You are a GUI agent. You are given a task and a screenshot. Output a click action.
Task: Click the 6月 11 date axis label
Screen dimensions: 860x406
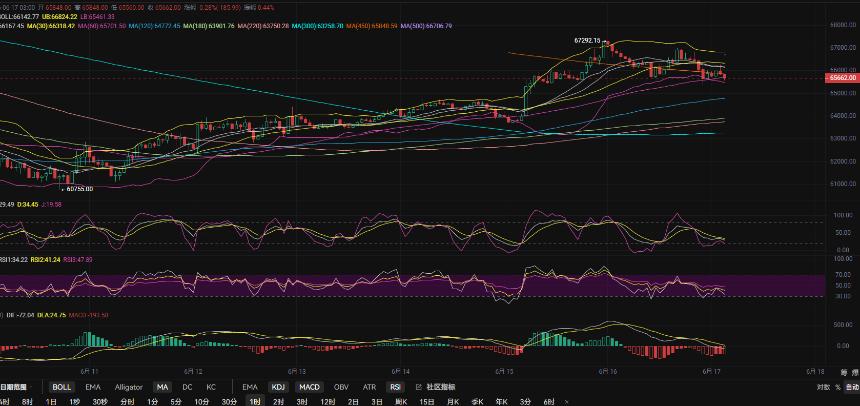click(x=88, y=371)
